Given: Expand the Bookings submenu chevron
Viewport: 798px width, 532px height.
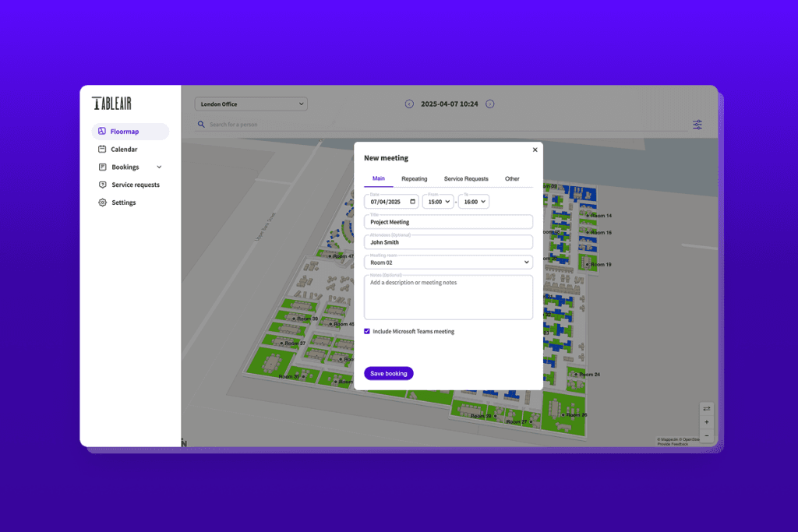Looking at the screenshot, I should coord(160,167).
